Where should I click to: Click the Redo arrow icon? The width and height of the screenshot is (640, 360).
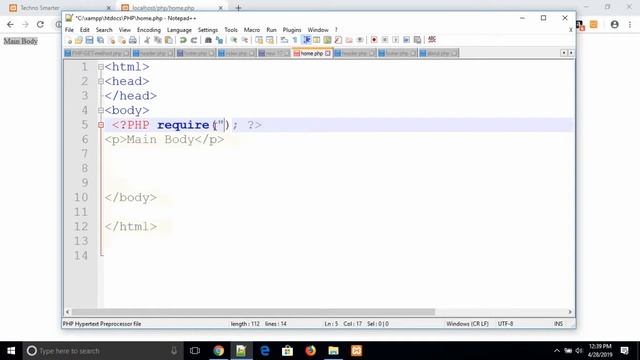194,40
